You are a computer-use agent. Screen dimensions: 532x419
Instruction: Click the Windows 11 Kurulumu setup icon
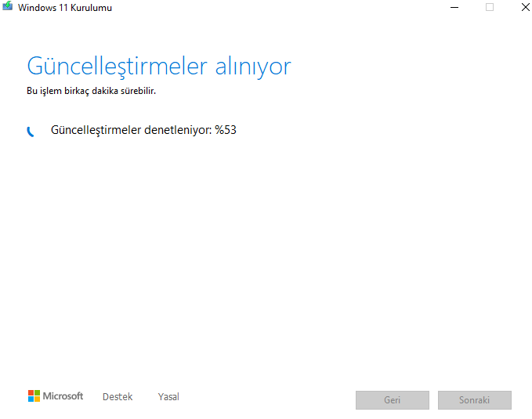point(7,6)
